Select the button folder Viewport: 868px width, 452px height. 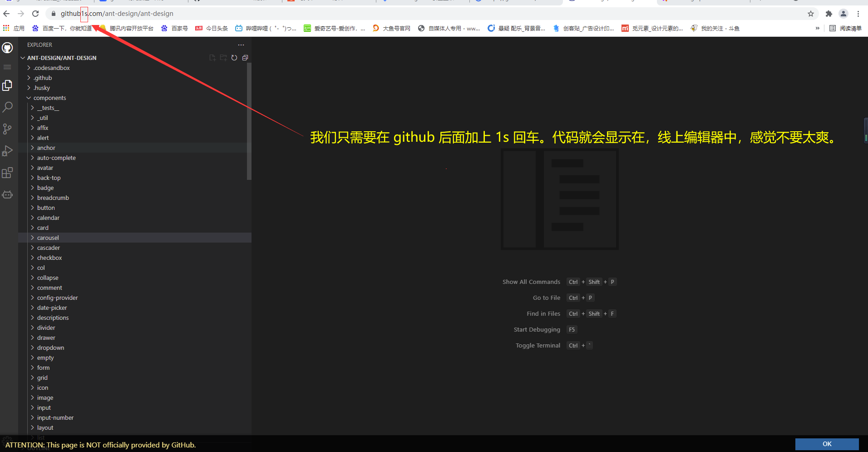[135, 208]
